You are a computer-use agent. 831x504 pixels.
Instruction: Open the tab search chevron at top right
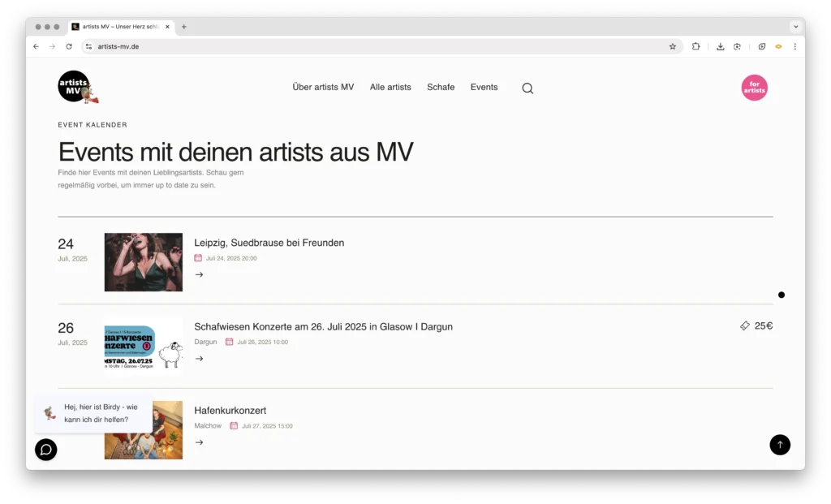(x=794, y=26)
